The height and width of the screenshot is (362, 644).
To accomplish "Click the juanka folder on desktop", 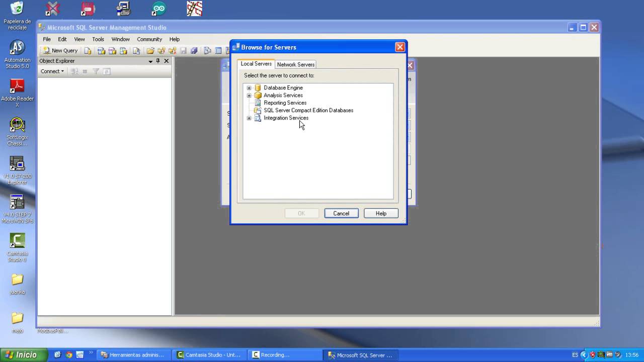I will coord(17,284).
